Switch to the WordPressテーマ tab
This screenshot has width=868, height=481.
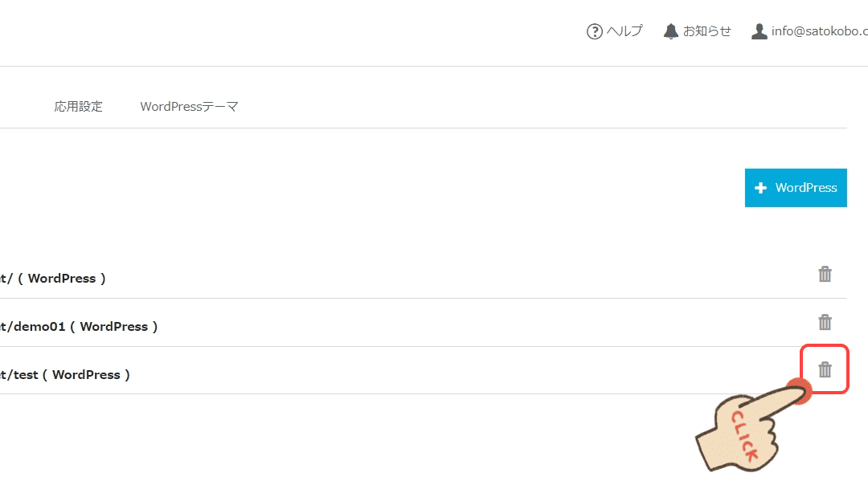click(x=189, y=106)
